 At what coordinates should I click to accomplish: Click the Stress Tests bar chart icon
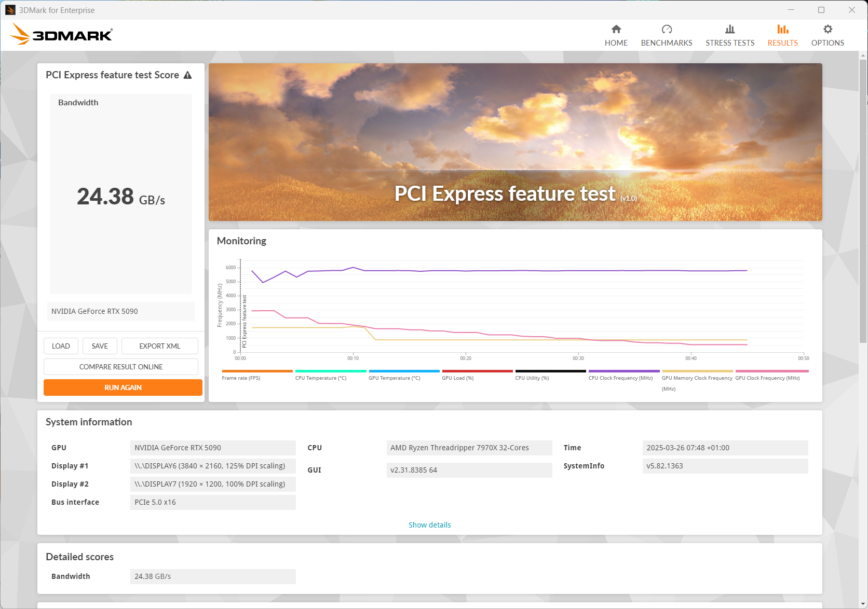(730, 29)
